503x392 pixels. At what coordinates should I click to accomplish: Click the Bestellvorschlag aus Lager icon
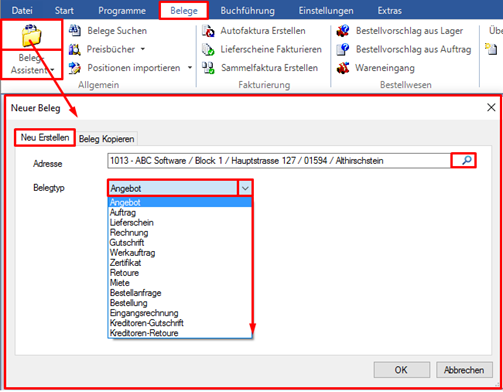[x=343, y=31]
